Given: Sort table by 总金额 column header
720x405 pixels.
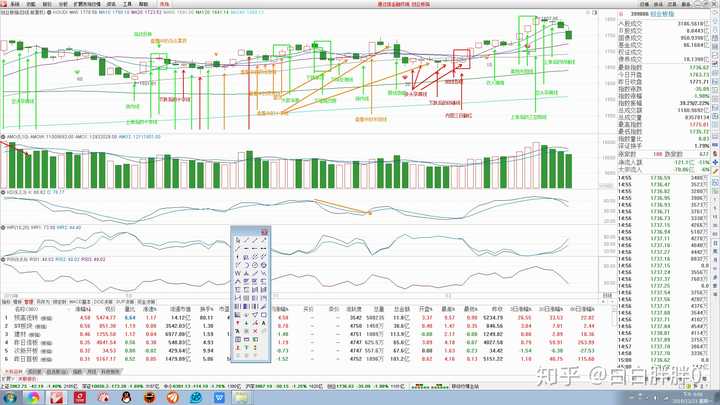Looking at the screenshot, I should [x=402, y=309].
